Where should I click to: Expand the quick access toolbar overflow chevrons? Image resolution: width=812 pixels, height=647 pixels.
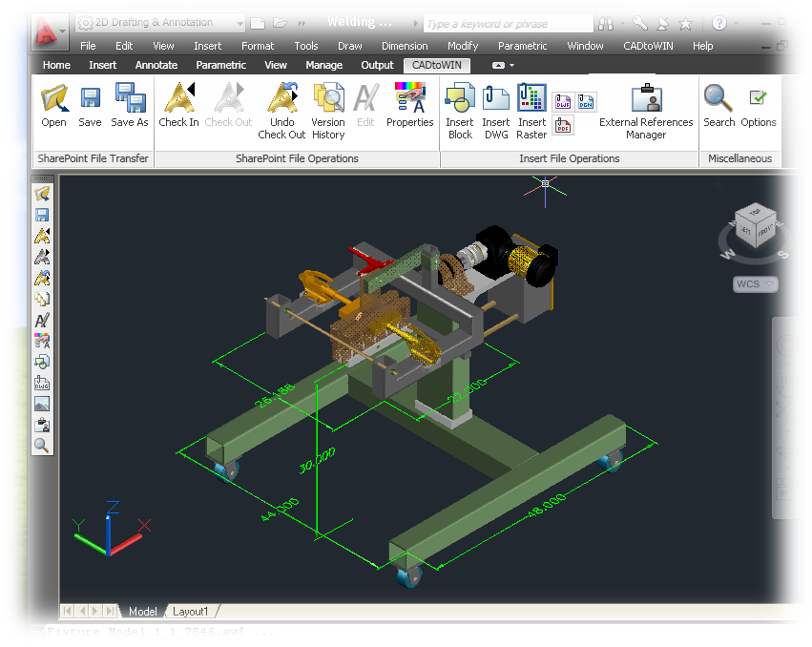point(302,23)
